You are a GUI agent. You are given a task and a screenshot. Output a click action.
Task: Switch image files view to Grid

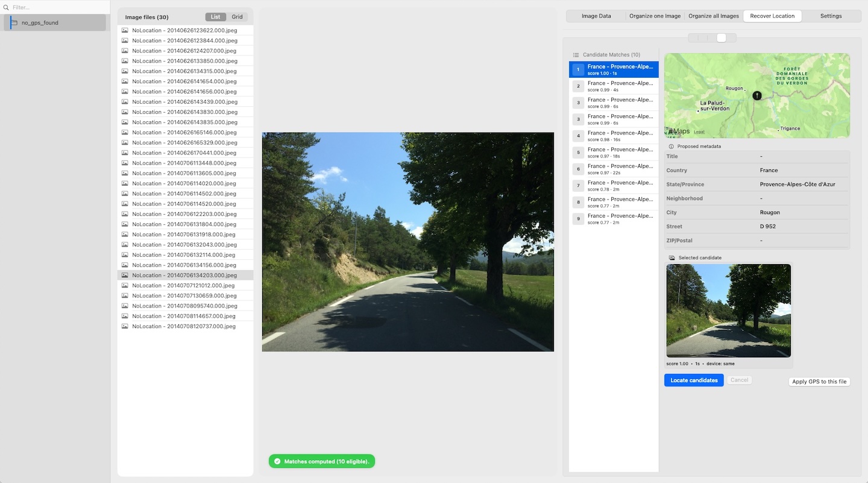(237, 17)
